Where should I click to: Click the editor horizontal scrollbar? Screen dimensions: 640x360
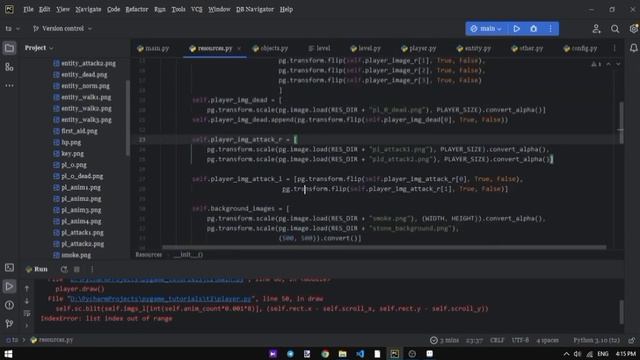pyautogui.click(x=384, y=247)
